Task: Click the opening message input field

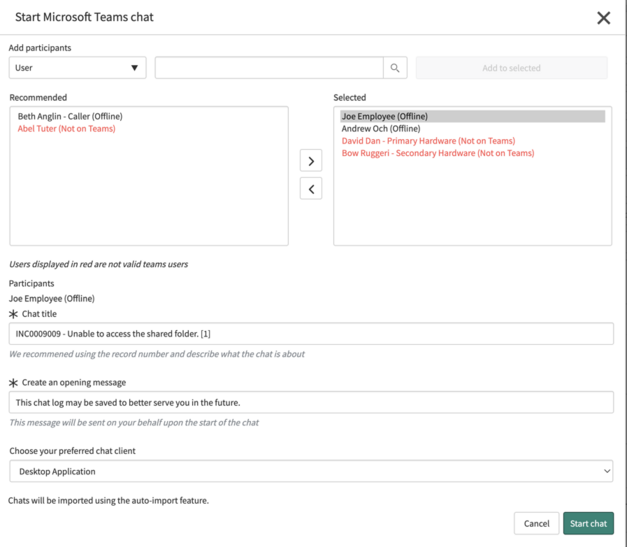Action: pyautogui.click(x=311, y=402)
